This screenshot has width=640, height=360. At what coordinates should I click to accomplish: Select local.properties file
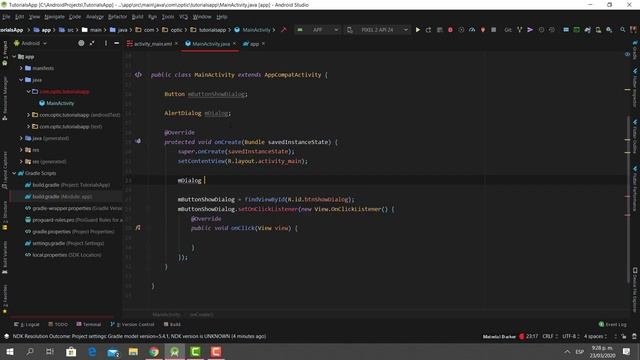[x=67, y=255]
